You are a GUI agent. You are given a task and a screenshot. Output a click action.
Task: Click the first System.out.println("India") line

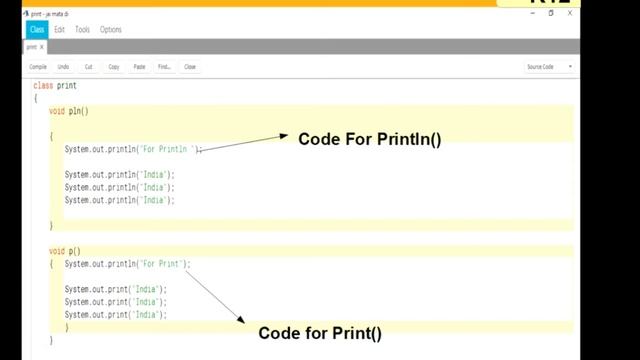119,175
